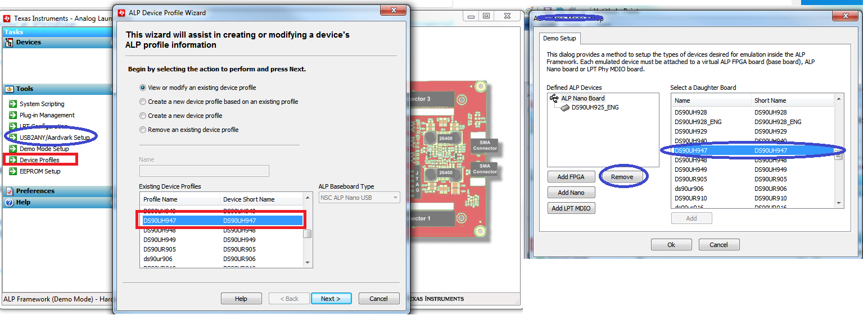Click the USB2ANY/Aardvark Setup arrow icon
Viewport: 868px width, 320px height.
[13, 138]
